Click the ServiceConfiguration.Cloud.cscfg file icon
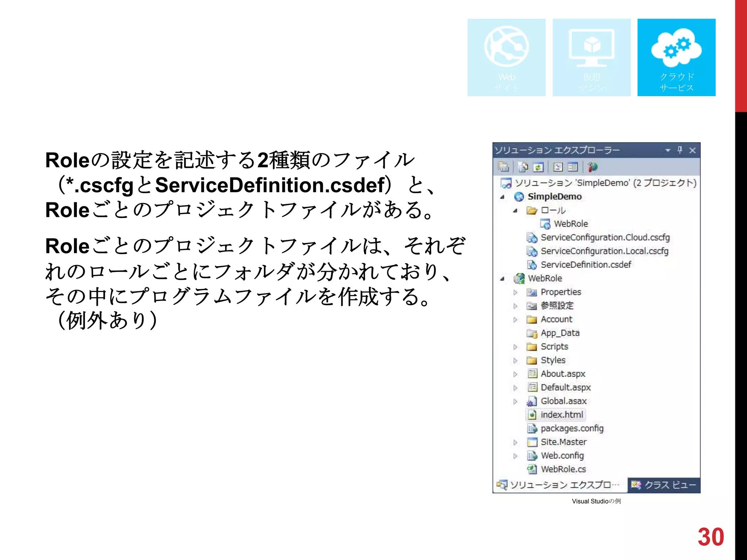 [x=532, y=238]
